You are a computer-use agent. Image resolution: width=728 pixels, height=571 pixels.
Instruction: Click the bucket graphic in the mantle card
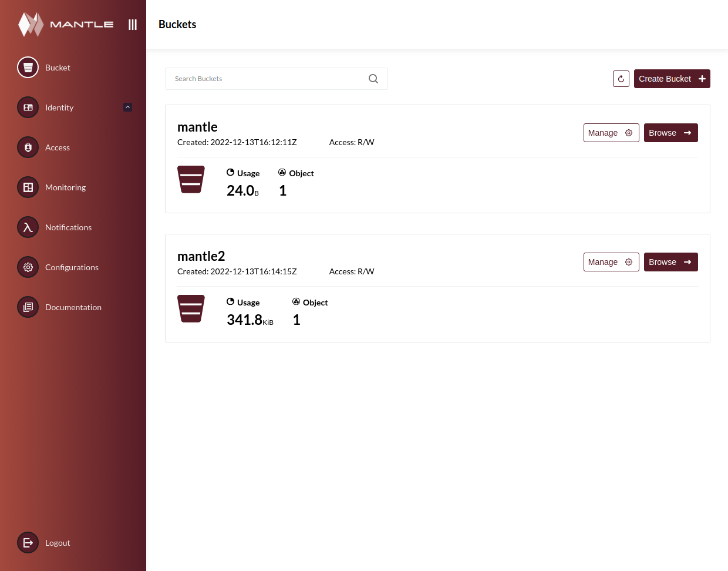[x=191, y=179]
